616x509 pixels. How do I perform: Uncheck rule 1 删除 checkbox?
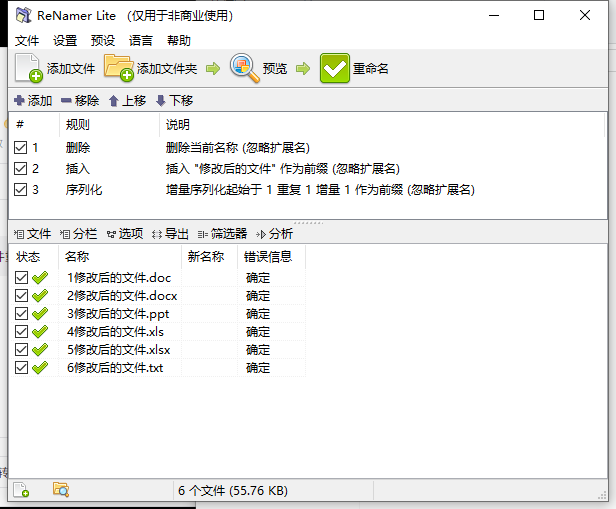coord(20,148)
